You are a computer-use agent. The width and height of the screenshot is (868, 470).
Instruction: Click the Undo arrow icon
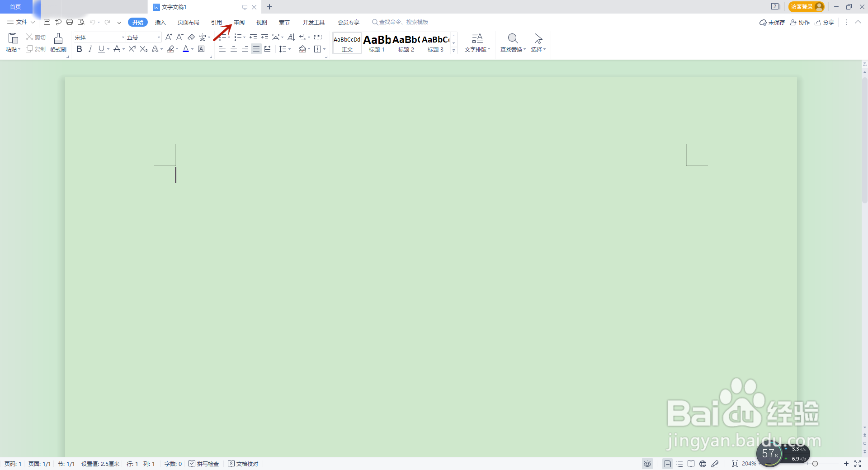[92, 22]
